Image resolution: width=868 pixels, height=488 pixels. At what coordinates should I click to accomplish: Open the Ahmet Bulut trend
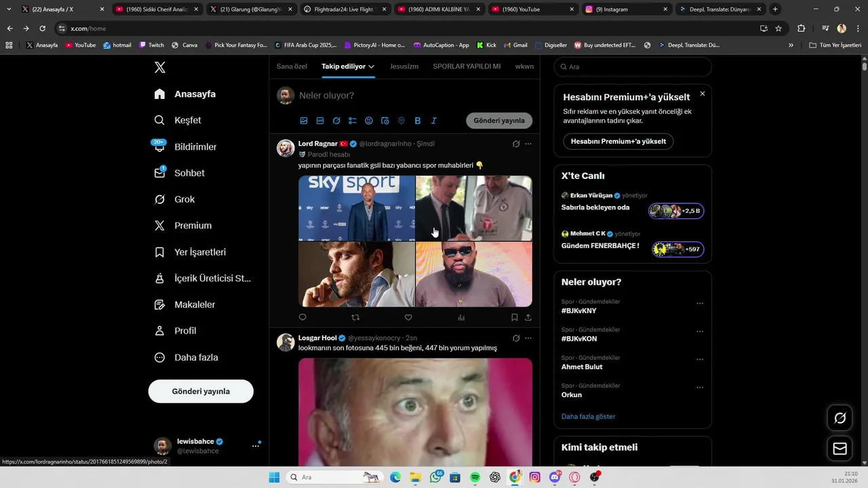coord(582,367)
